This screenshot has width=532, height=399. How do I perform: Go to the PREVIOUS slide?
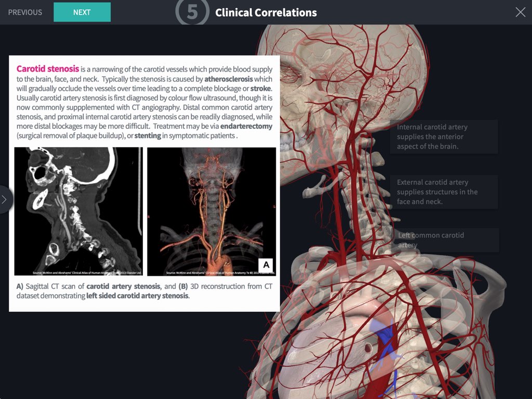pos(25,12)
